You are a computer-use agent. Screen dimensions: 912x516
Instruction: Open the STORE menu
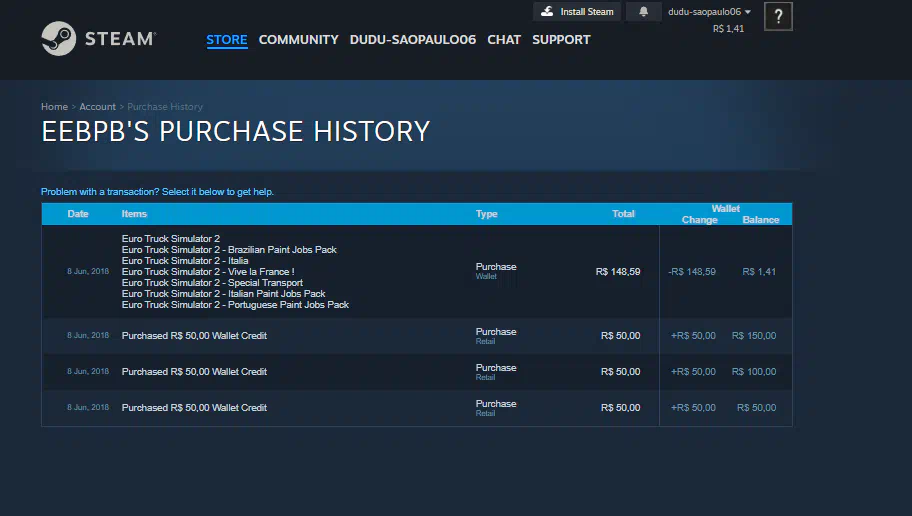(x=227, y=40)
